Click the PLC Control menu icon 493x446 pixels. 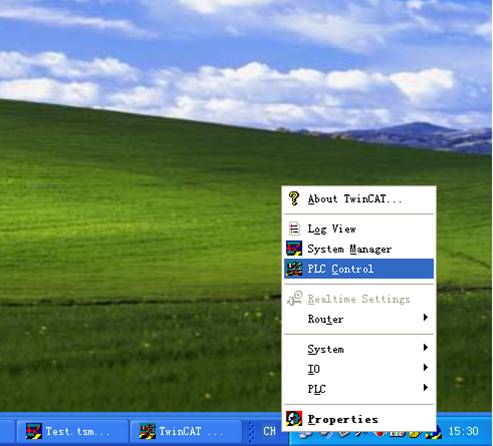pyautogui.click(x=294, y=269)
